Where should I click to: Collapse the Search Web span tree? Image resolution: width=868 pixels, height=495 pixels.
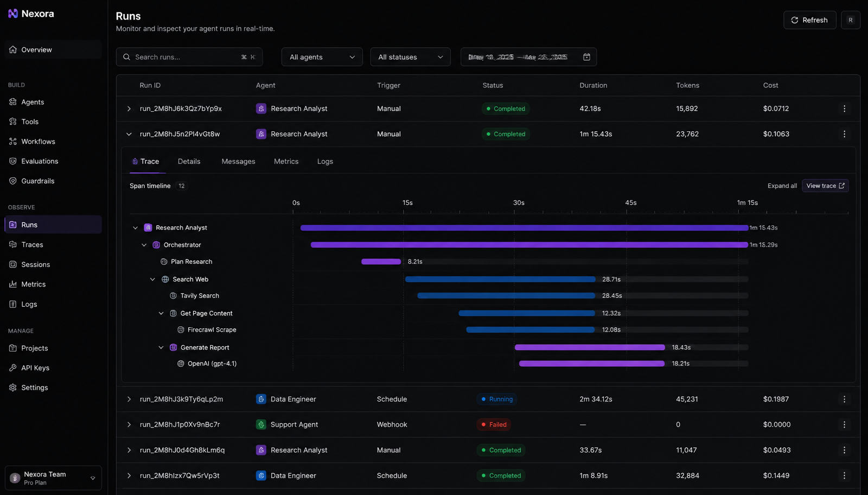pos(152,280)
